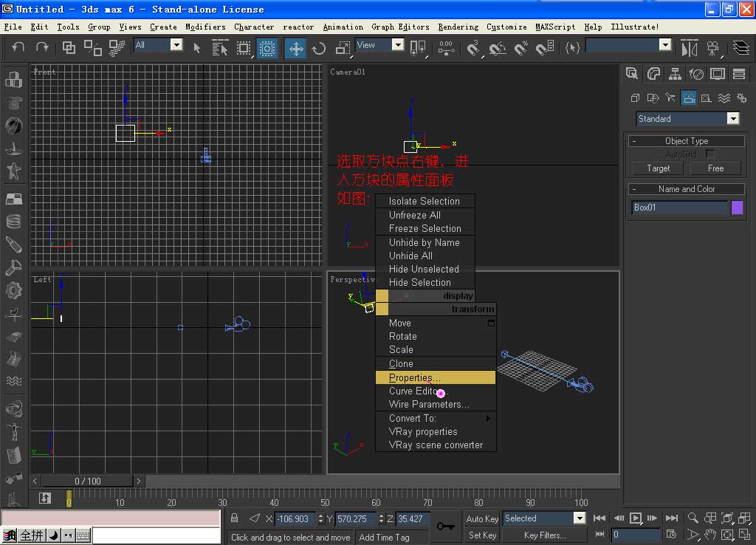The width and height of the screenshot is (756, 545).
Task: Open Key Filters... dialog
Action: (545, 535)
